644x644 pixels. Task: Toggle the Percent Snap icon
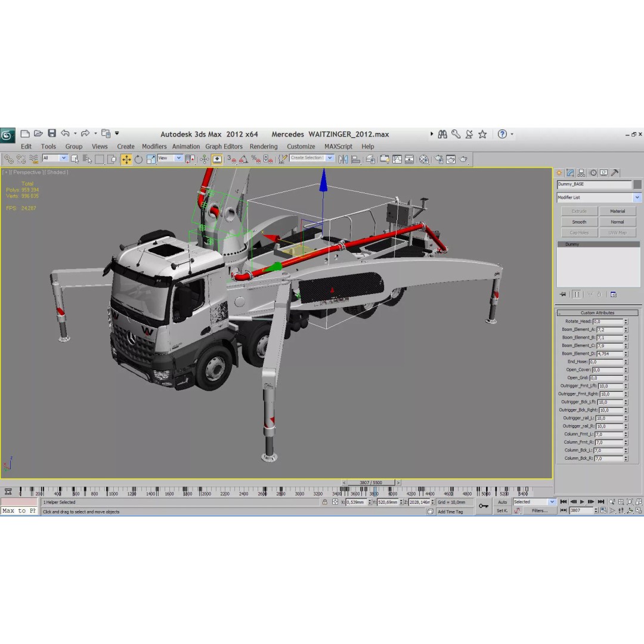click(x=256, y=159)
